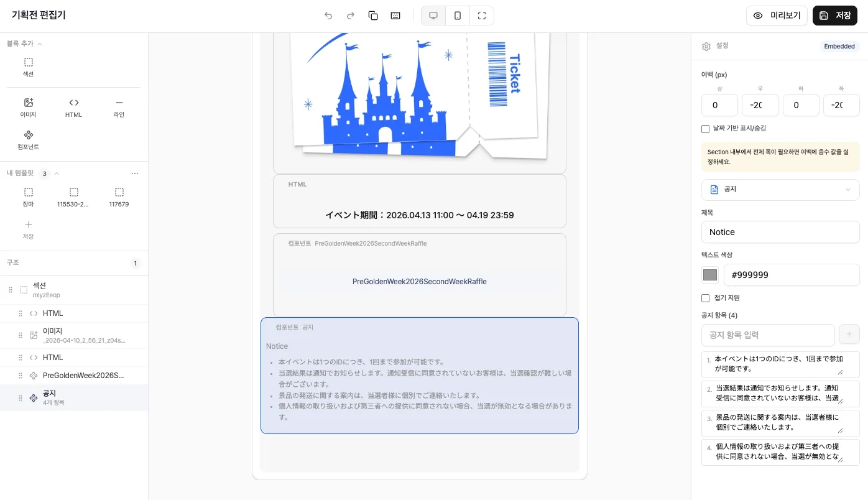
Task: Click the 제목 field containing Notice
Action: click(x=780, y=232)
